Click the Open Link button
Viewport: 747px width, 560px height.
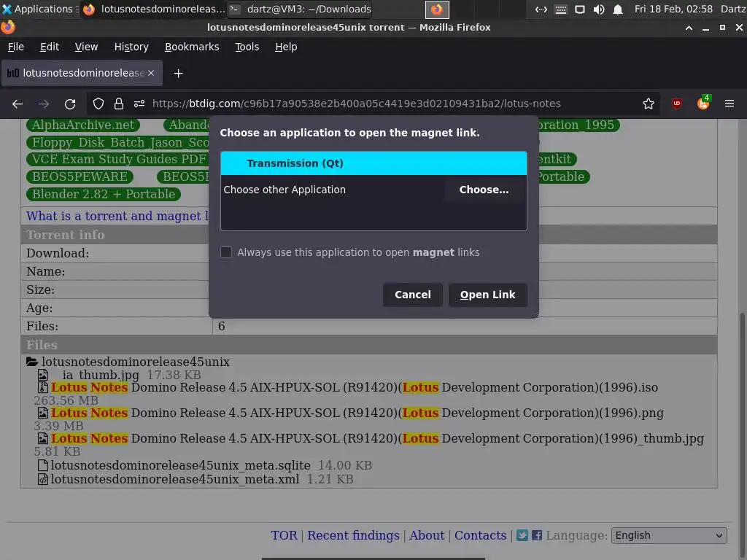click(x=487, y=295)
